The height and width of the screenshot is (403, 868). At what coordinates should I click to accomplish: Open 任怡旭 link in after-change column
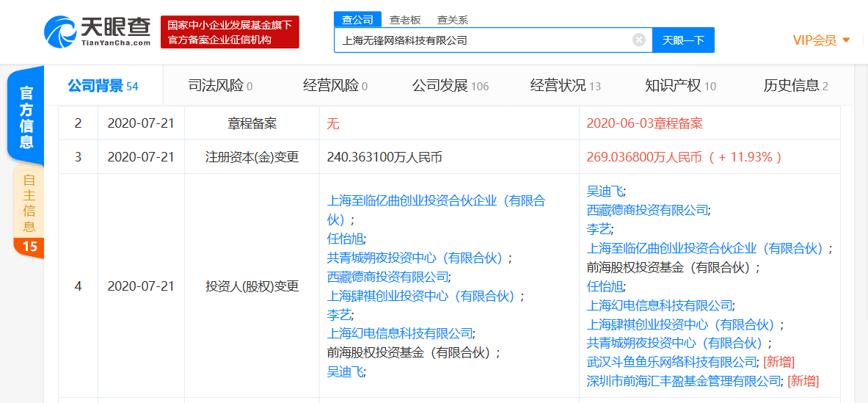pyautogui.click(x=605, y=286)
